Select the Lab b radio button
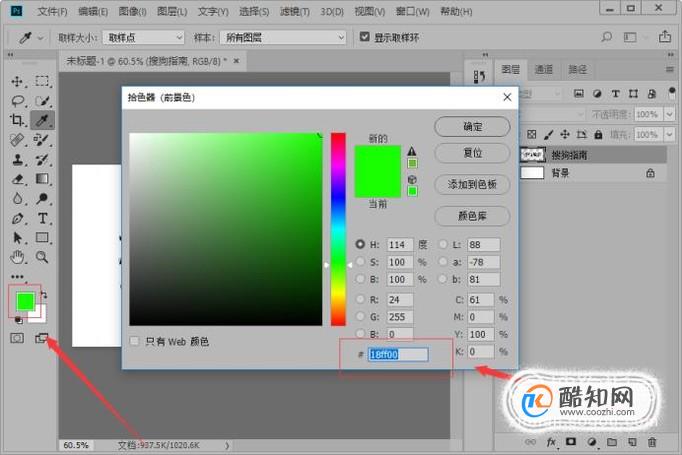Image resolution: width=682 pixels, height=455 pixels. click(x=442, y=279)
